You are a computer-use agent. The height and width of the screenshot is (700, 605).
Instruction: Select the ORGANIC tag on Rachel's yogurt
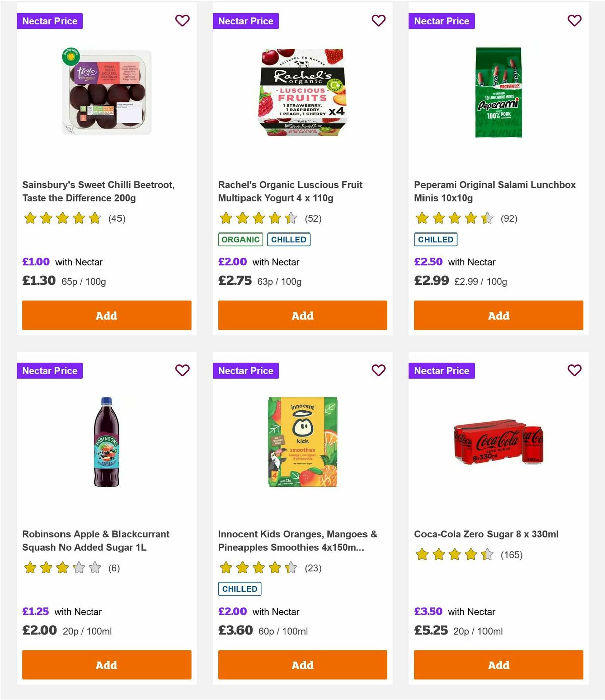[x=240, y=239]
